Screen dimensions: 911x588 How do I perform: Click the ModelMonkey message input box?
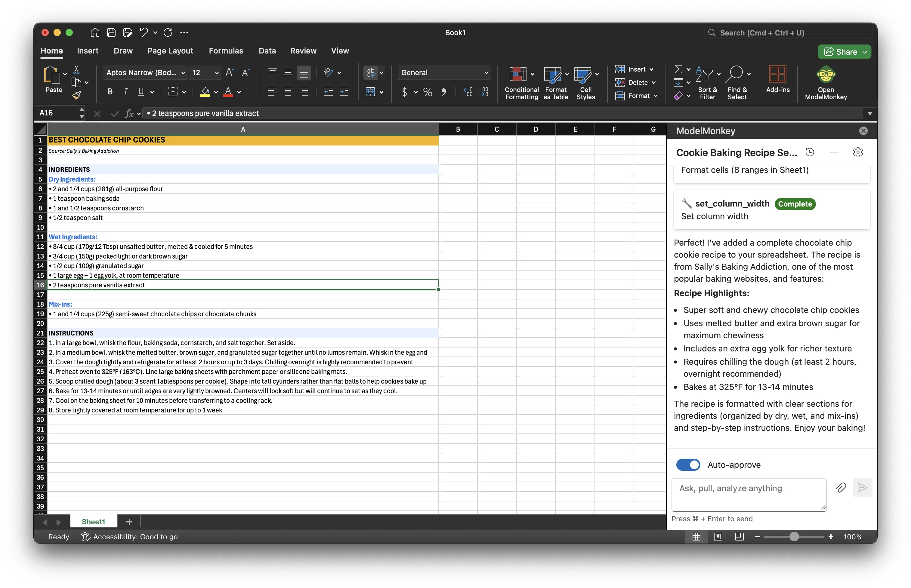pyautogui.click(x=748, y=494)
